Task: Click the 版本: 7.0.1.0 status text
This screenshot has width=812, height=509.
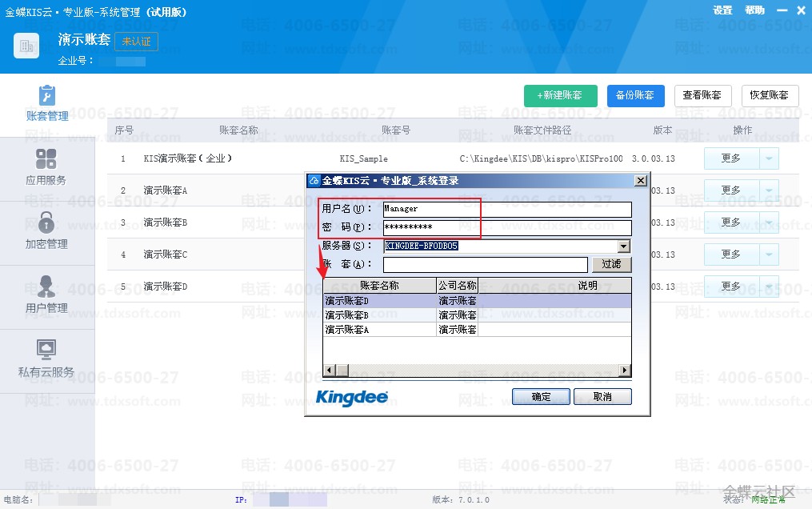Action: pos(461,499)
